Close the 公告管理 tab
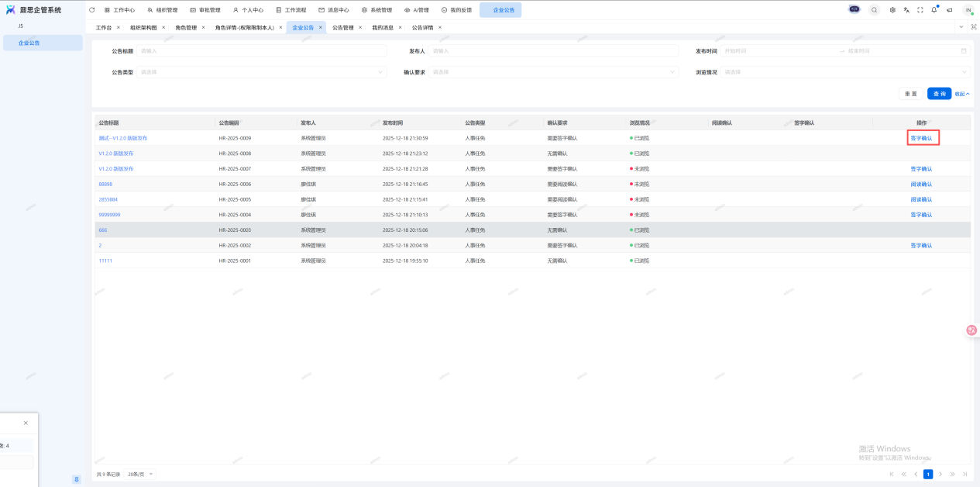This screenshot has width=980, height=487. [360, 27]
